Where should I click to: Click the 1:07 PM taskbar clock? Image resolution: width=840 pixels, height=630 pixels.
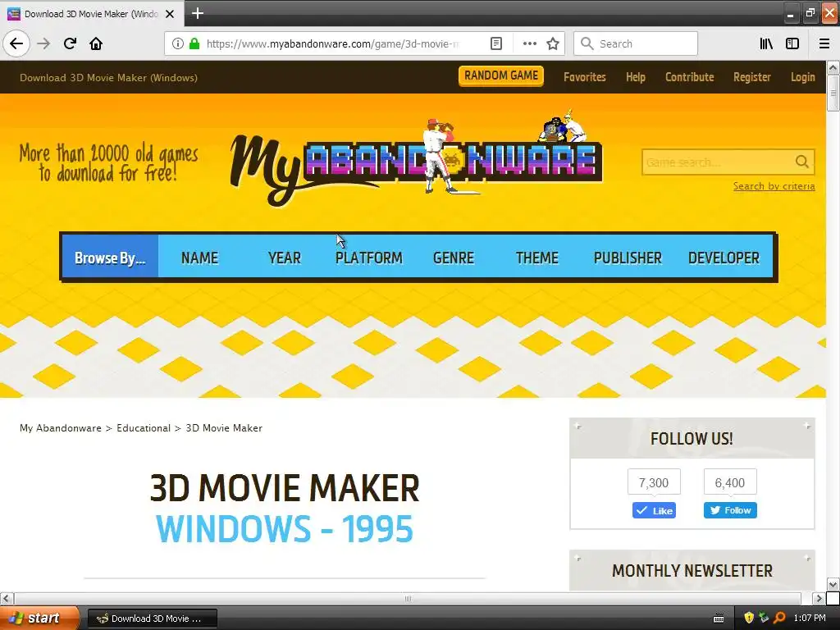810,618
